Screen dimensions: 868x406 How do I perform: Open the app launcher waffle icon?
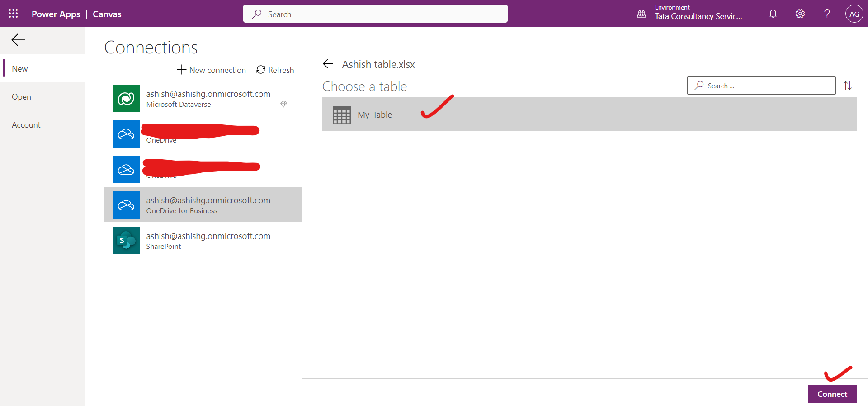[13, 14]
